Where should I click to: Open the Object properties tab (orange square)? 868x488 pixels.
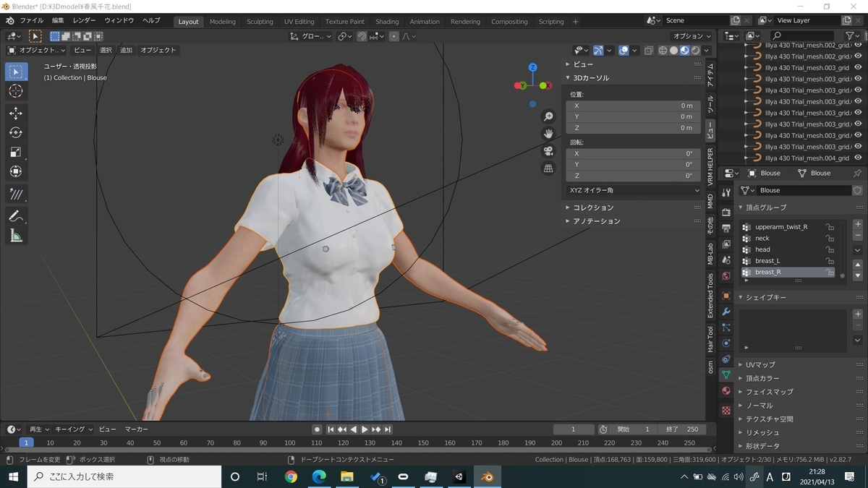click(x=726, y=296)
